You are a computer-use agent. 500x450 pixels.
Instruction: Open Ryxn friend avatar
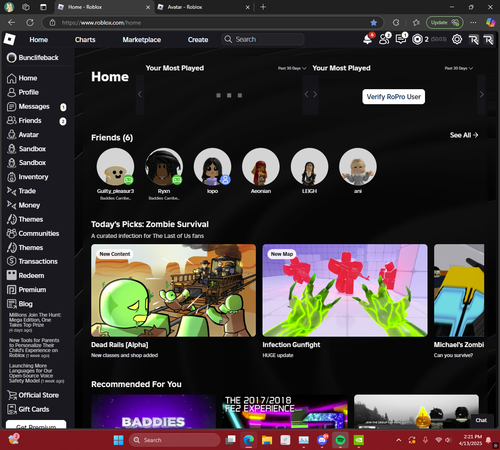coord(164,167)
